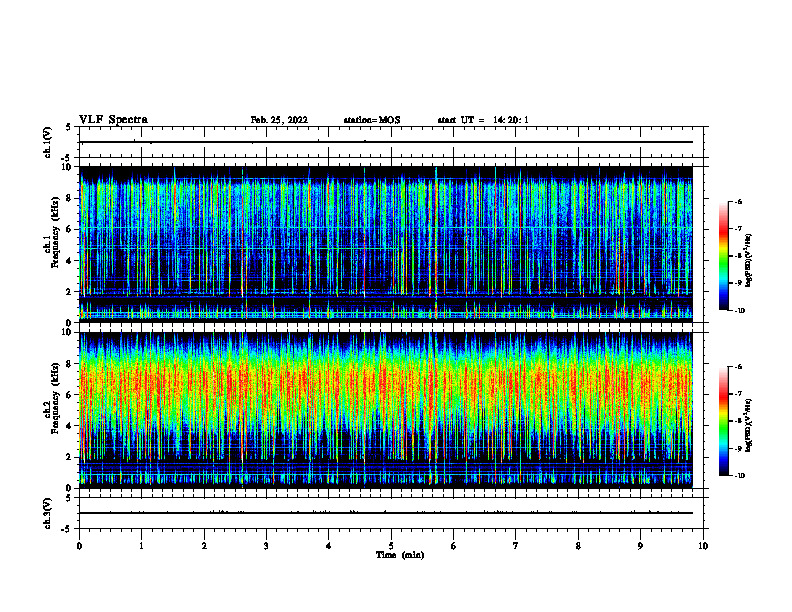Click the "ch.3(V)" waveform axis label
Image resolution: width=792 pixels, height=612 pixels.
click(47, 513)
